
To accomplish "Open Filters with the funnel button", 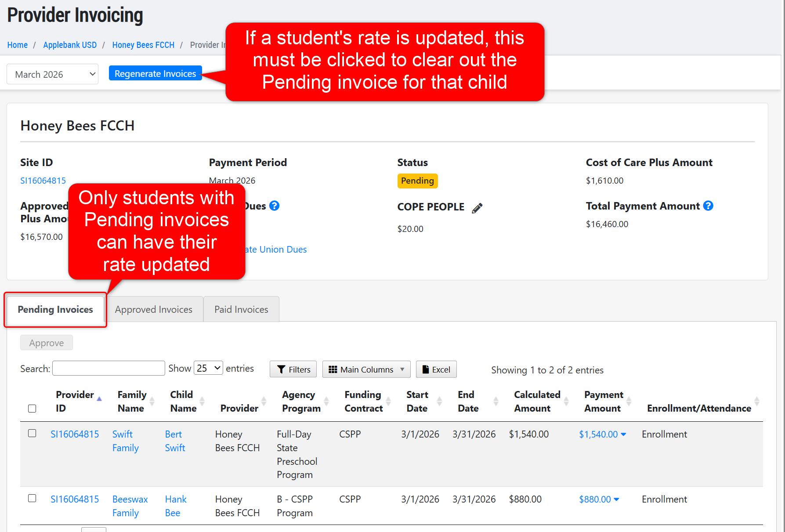I will coord(293,369).
